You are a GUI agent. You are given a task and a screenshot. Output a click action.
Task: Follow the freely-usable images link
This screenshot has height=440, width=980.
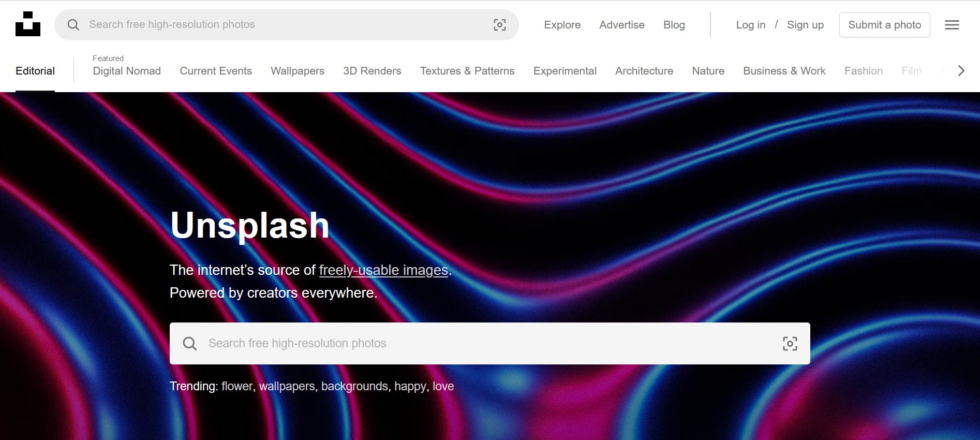point(383,270)
